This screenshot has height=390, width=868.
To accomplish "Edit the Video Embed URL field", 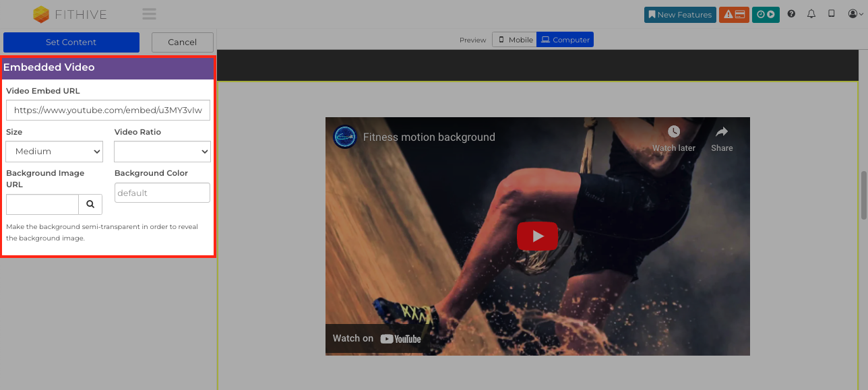I will coord(108,110).
